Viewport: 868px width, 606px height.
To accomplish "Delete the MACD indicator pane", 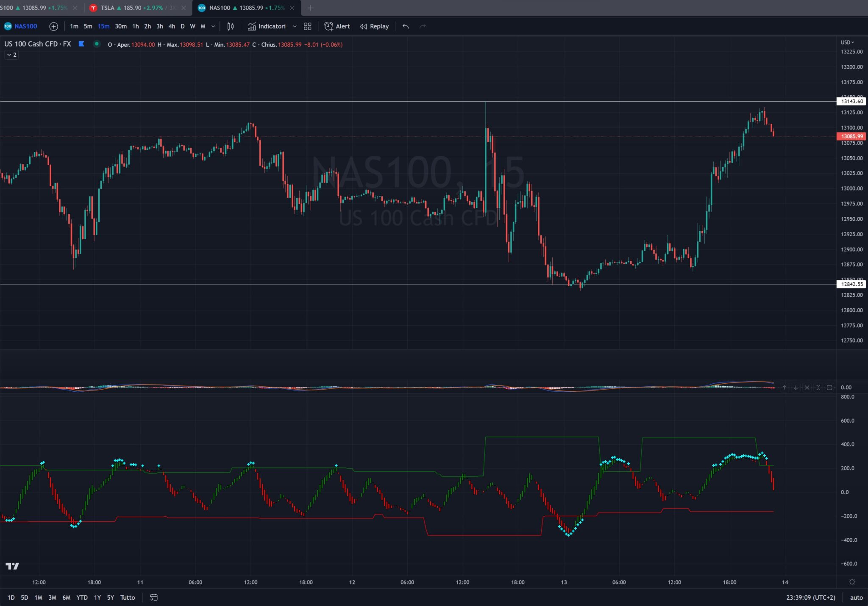I will (807, 387).
